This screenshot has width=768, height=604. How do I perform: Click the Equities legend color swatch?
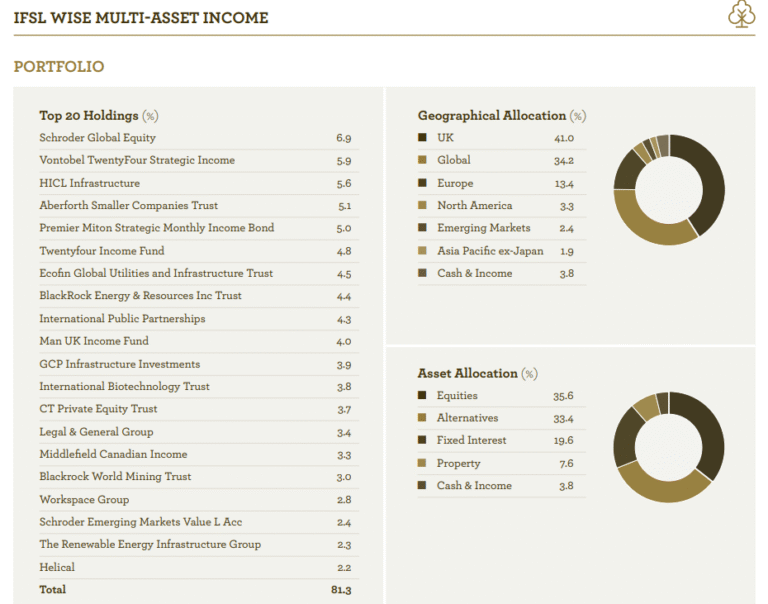422,395
